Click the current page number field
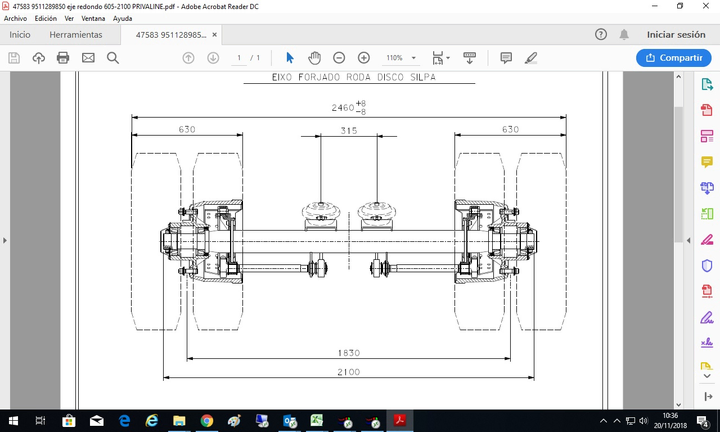 [239, 58]
